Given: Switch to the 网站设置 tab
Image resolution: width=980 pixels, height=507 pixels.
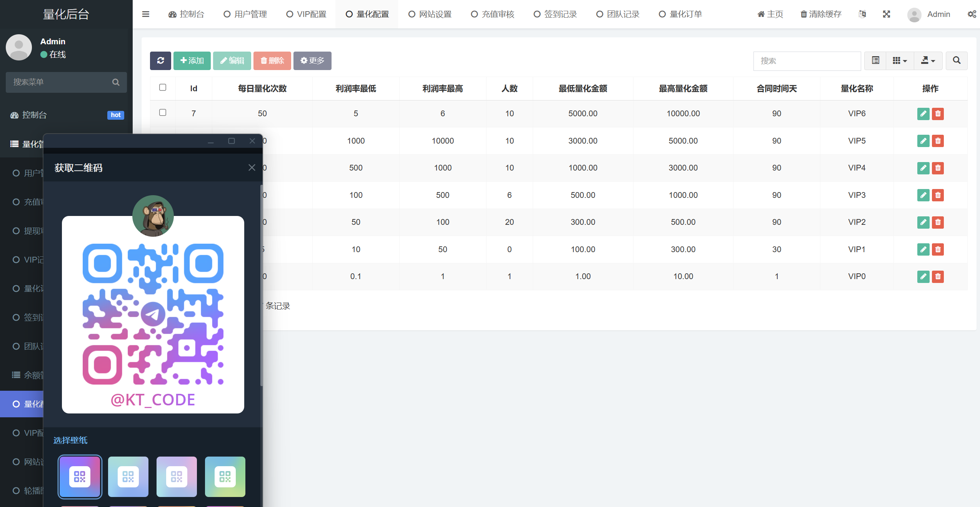Looking at the screenshot, I should click(x=430, y=14).
